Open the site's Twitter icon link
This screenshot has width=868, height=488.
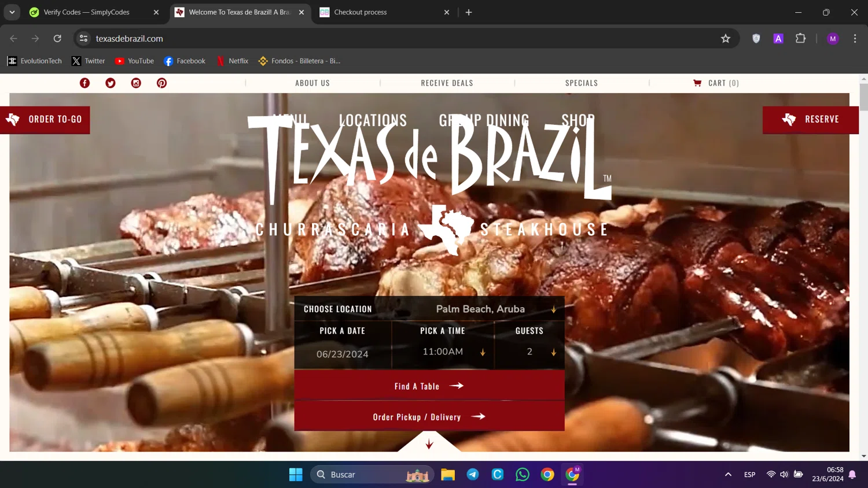[111, 83]
